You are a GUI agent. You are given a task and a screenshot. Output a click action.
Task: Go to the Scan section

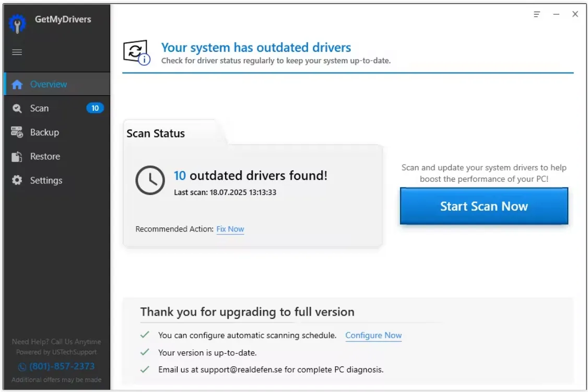(x=57, y=108)
